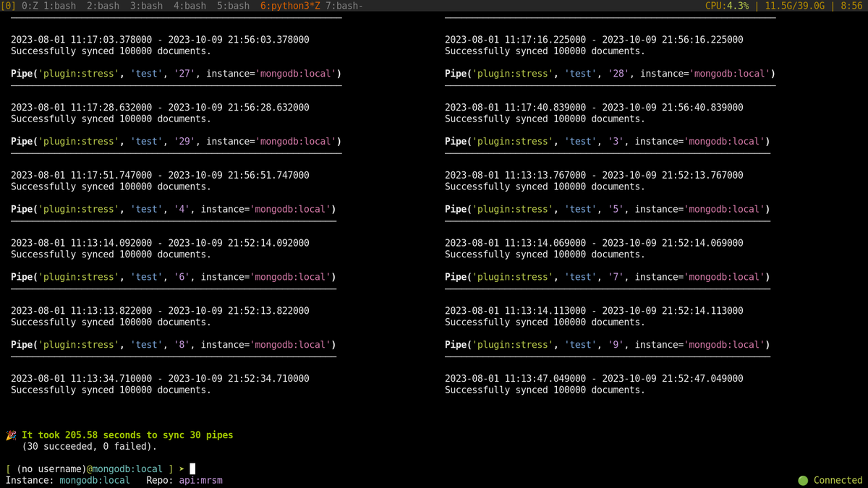
Task: Select the active 6:python3*Z window tab
Action: click(290, 6)
